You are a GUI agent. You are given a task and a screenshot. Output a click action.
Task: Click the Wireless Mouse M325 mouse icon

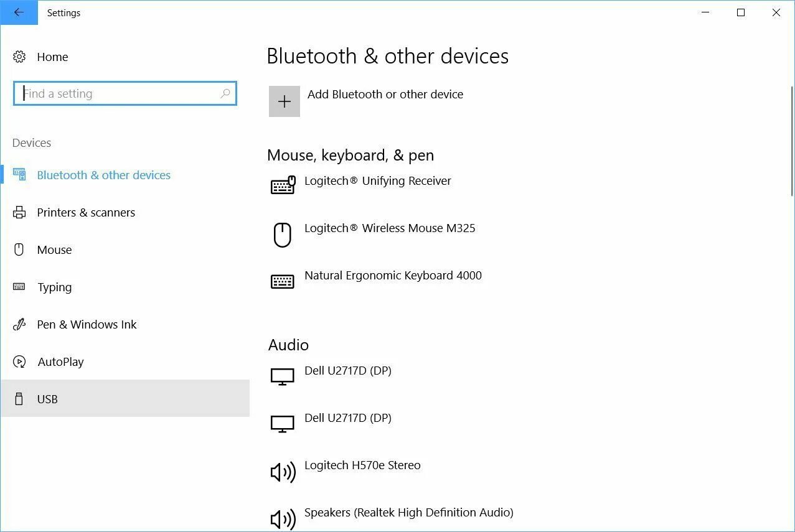(283, 235)
